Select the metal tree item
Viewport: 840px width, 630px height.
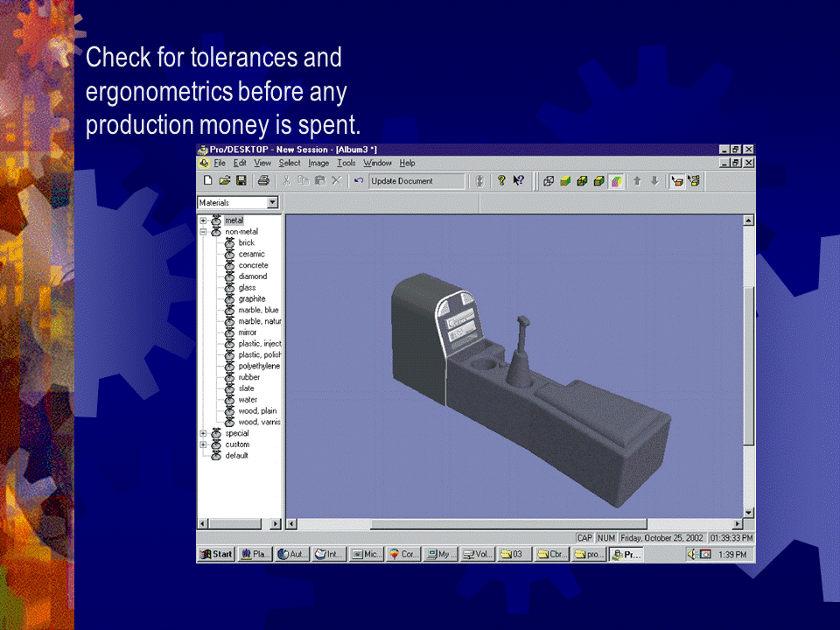pos(234,220)
